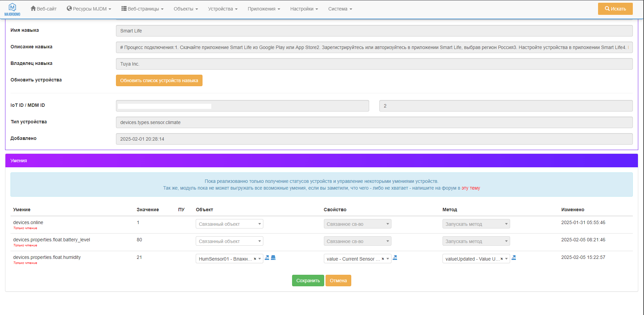Open the linked HumSensor01 object via edit icon
The height and width of the screenshot is (315, 644).
(x=267, y=258)
